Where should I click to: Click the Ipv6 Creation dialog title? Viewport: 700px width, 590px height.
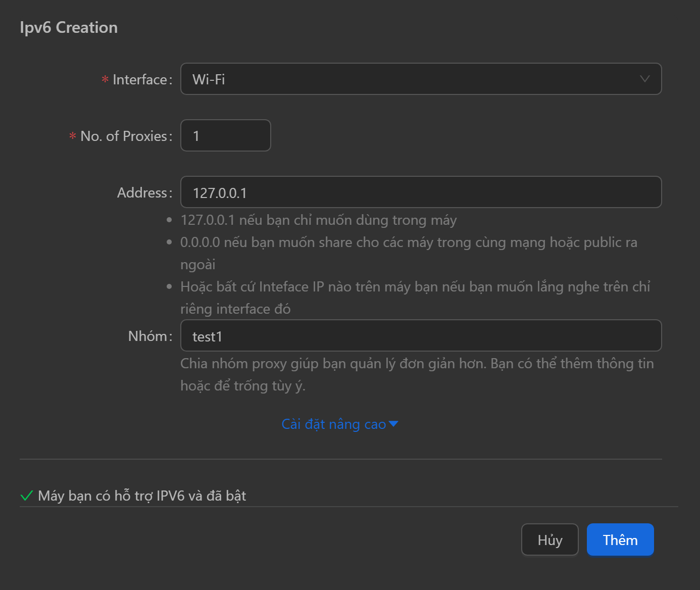[x=69, y=27]
